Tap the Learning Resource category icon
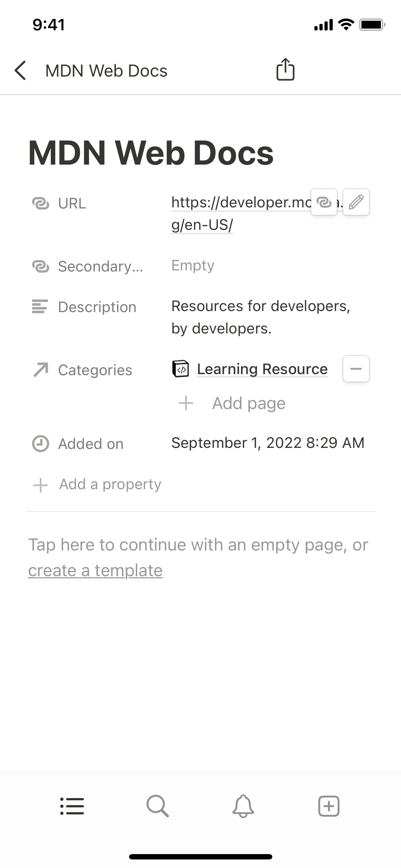The height and width of the screenshot is (868, 401). click(x=181, y=369)
